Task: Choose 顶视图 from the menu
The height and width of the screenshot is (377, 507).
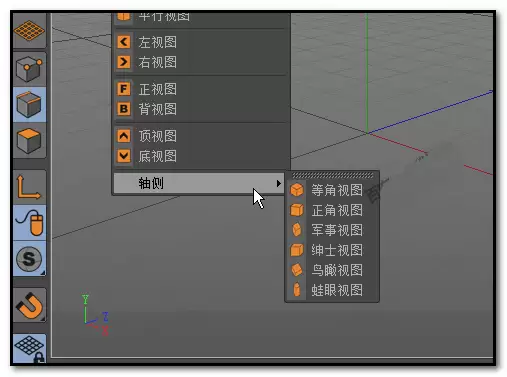Action: click(200, 136)
